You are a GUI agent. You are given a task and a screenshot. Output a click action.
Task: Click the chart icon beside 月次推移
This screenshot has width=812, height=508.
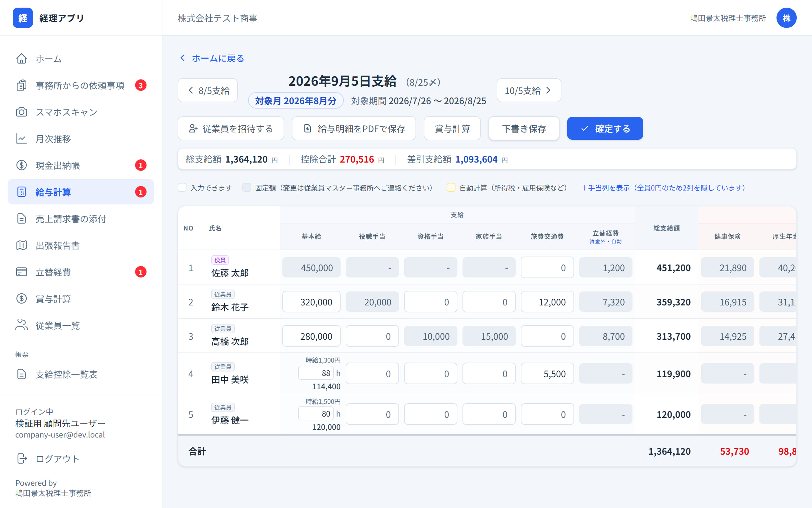pyautogui.click(x=22, y=139)
